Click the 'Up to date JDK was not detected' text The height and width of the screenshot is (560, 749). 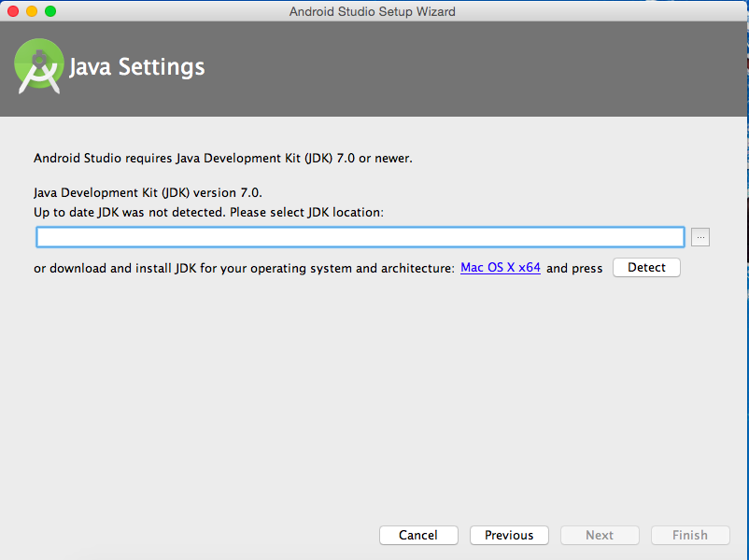coord(208,212)
